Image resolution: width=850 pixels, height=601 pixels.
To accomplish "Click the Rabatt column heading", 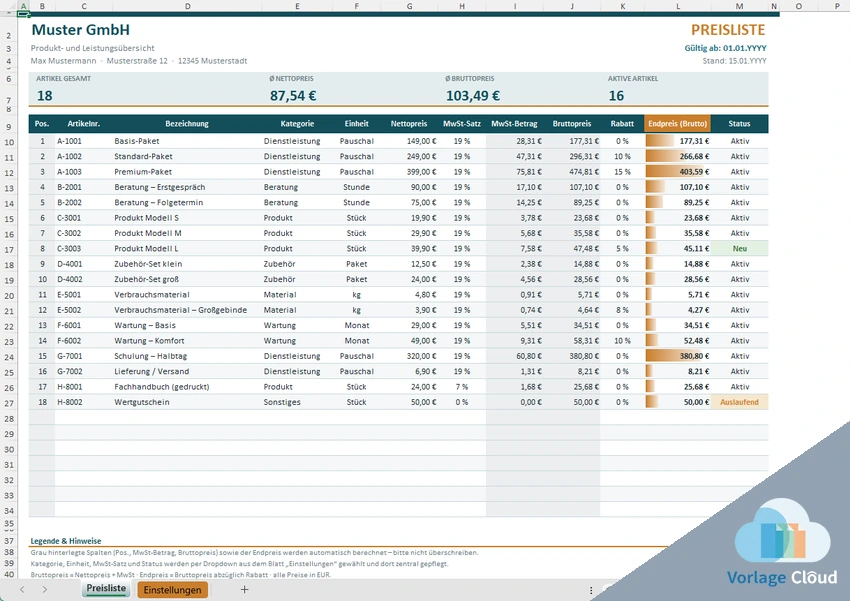I will [622, 124].
